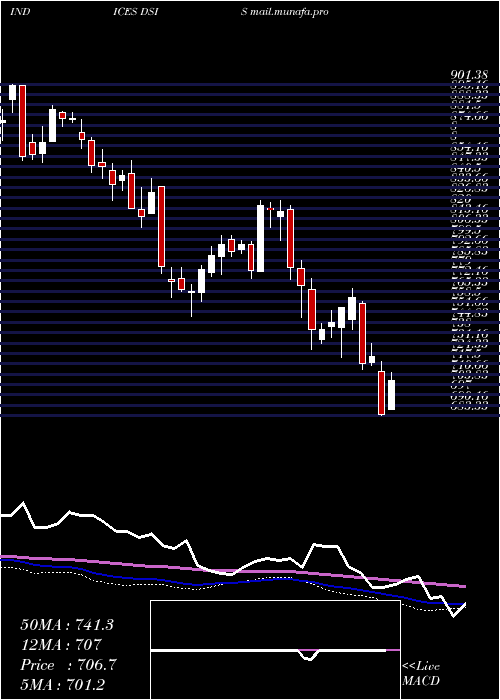Image resolution: width=500 pixels, height=700 pixels.
Task: Click the last white candlestick on the chart
Action: [392, 395]
